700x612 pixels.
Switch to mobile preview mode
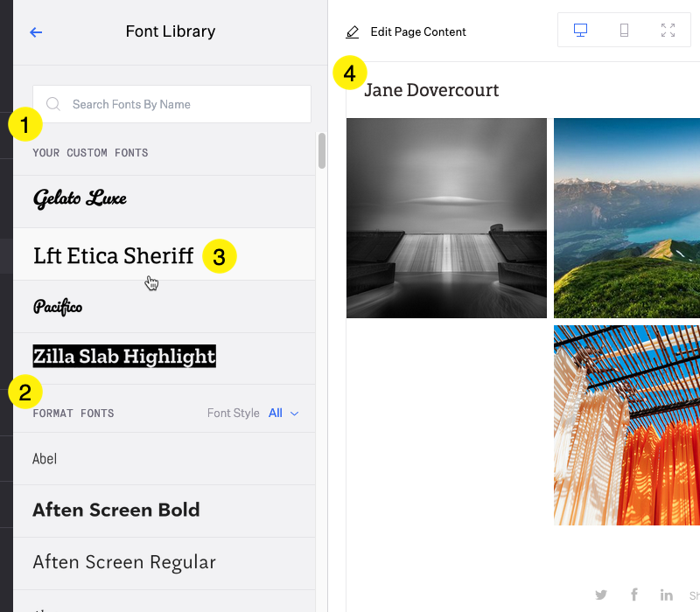(624, 31)
